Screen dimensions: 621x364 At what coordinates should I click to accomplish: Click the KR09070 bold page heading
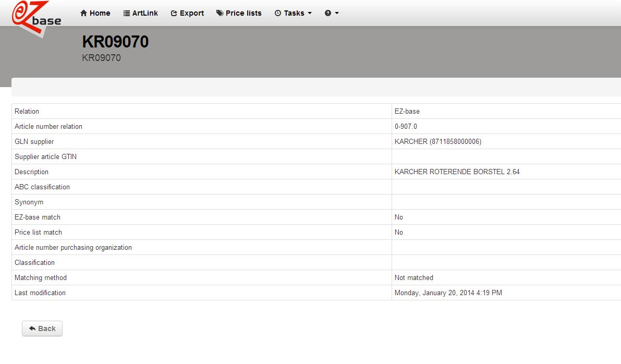[x=115, y=42]
